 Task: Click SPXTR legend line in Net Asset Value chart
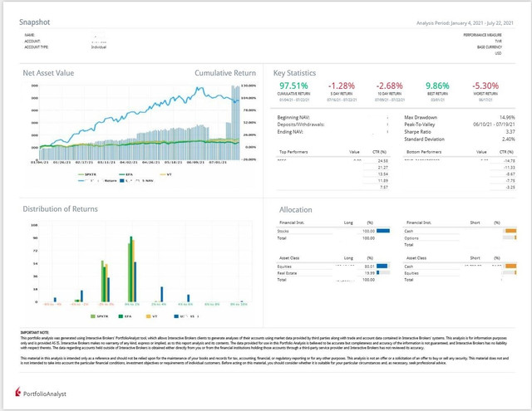click(x=81, y=174)
